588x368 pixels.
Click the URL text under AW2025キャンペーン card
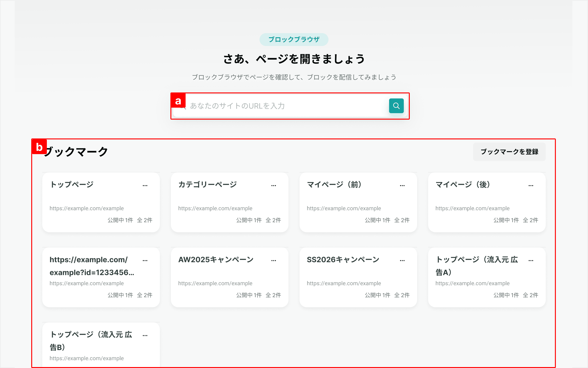pos(215,283)
